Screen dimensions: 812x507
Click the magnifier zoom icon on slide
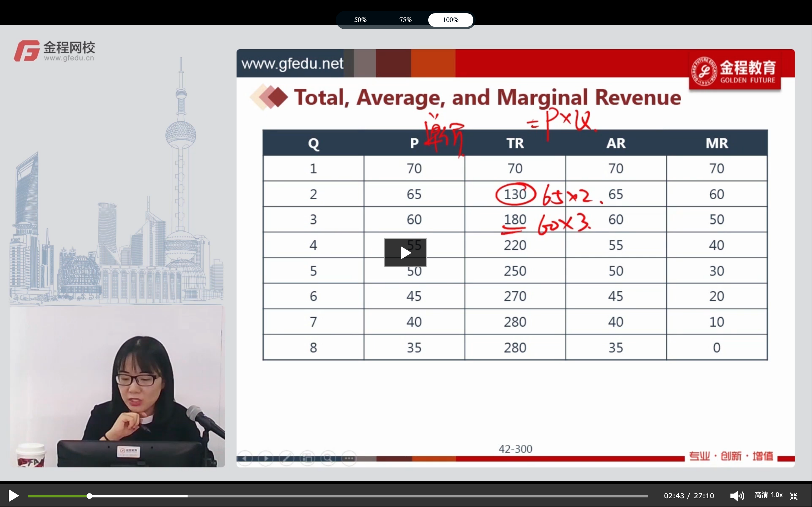coord(328,458)
